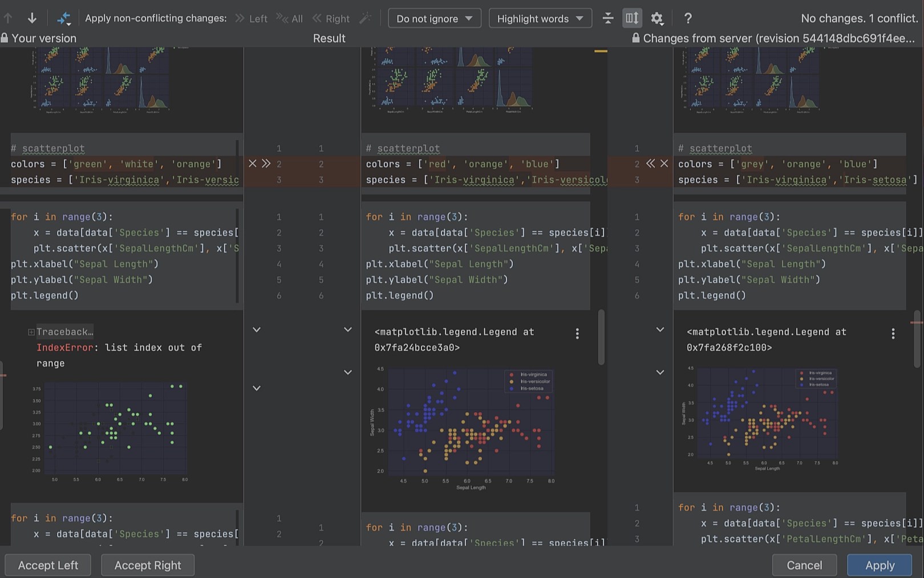The image size is (924, 578).
Task: Click the Accept Left button
Action: [47, 565]
